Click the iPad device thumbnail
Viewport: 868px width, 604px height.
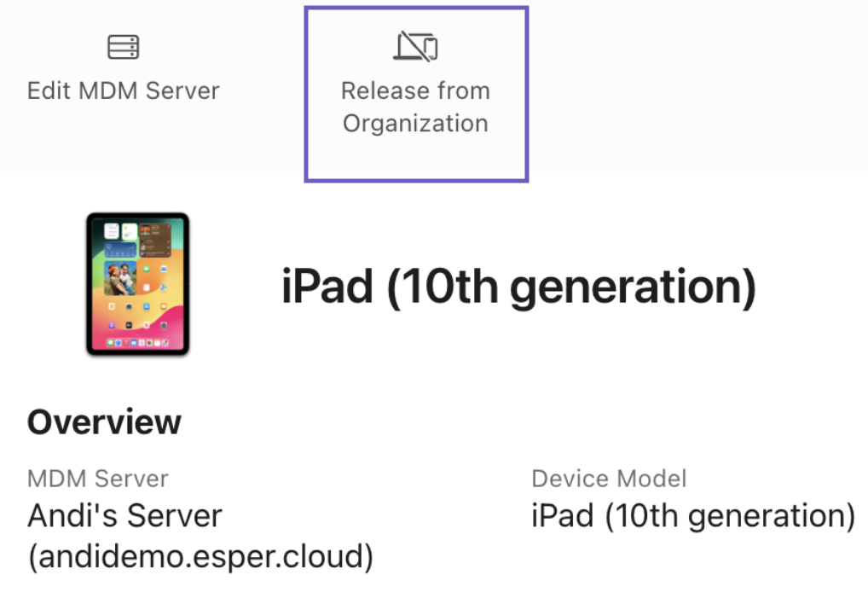tap(139, 284)
